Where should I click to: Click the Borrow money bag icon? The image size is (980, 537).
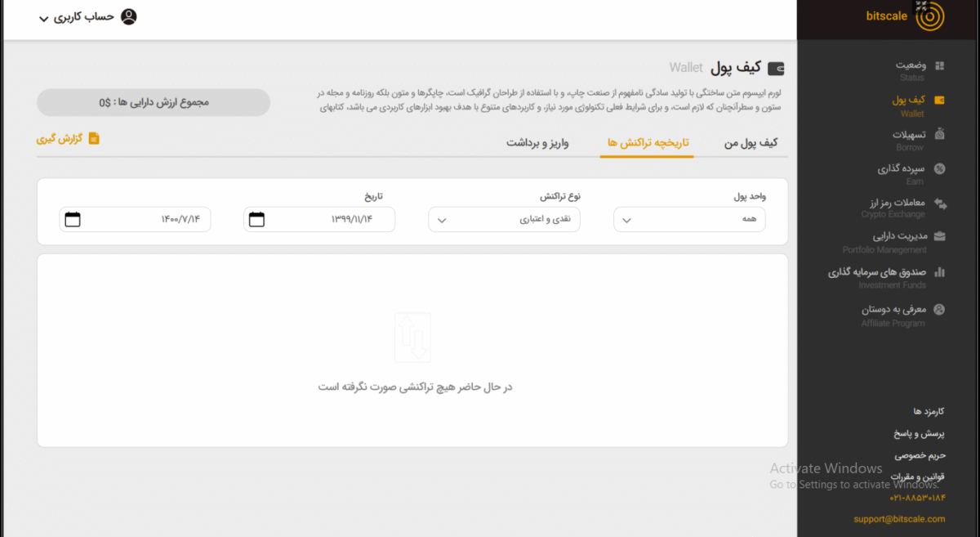coord(939,134)
